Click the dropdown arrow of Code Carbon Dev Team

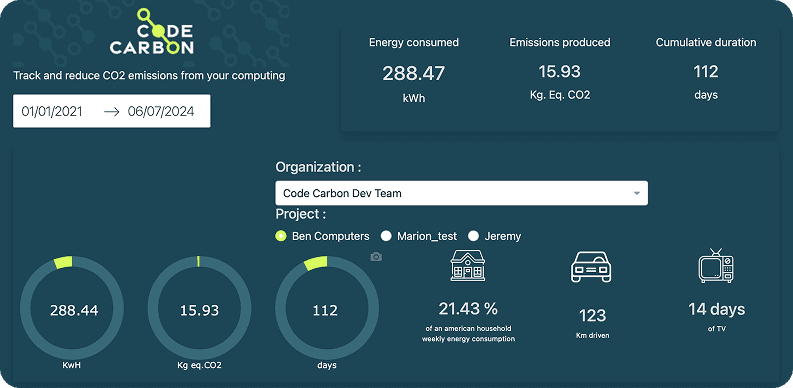click(637, 193)
